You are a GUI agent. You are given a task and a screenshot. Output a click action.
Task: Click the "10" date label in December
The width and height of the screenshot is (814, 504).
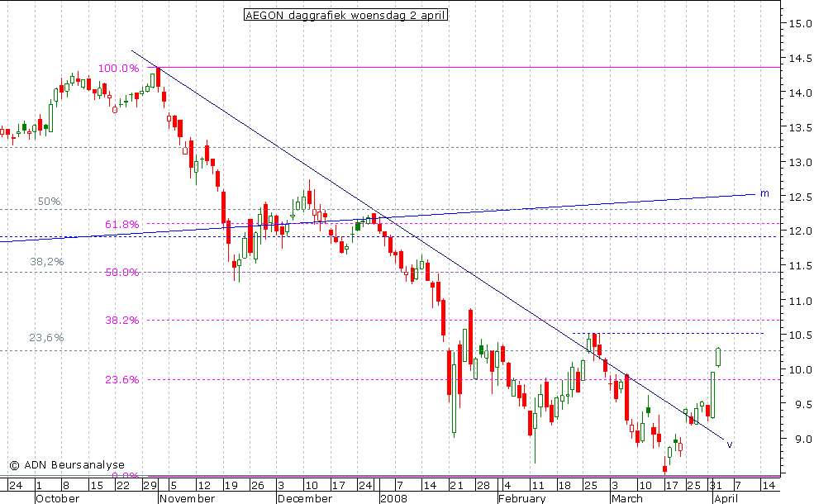[312, 485]
